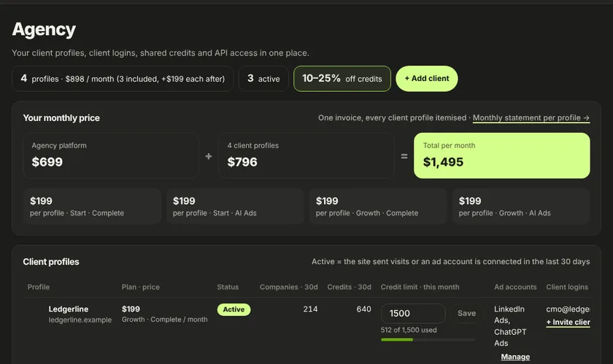Click the Growth · Complete price card
The height and width of the screenshot is (364, 613).
pyautogui.click(x=378, y=206)
